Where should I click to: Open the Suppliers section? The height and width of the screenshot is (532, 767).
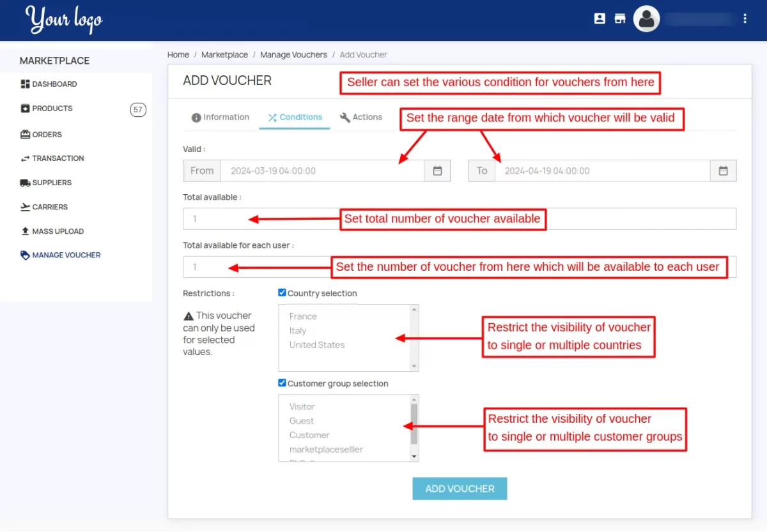point(50,183)
